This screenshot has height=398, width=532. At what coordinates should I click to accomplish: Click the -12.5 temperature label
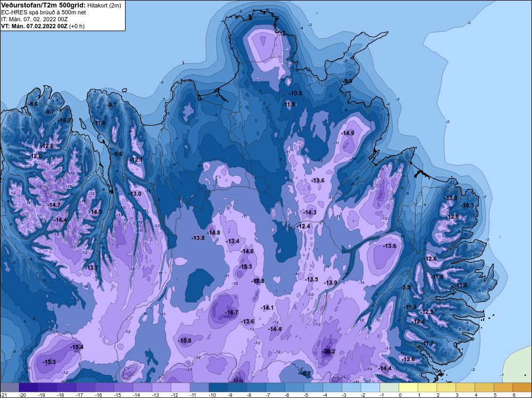427,312
